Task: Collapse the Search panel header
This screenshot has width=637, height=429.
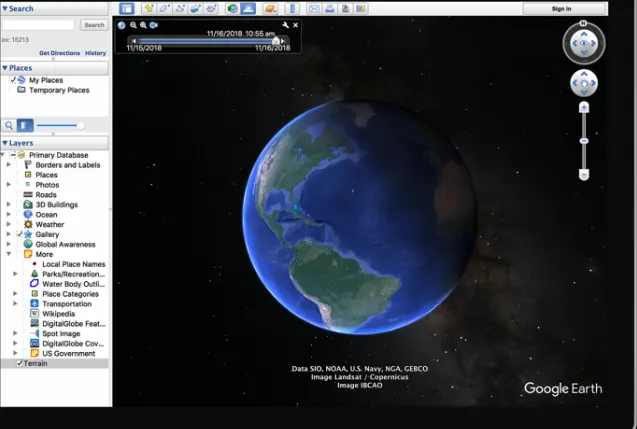Action: coord(5,8)
